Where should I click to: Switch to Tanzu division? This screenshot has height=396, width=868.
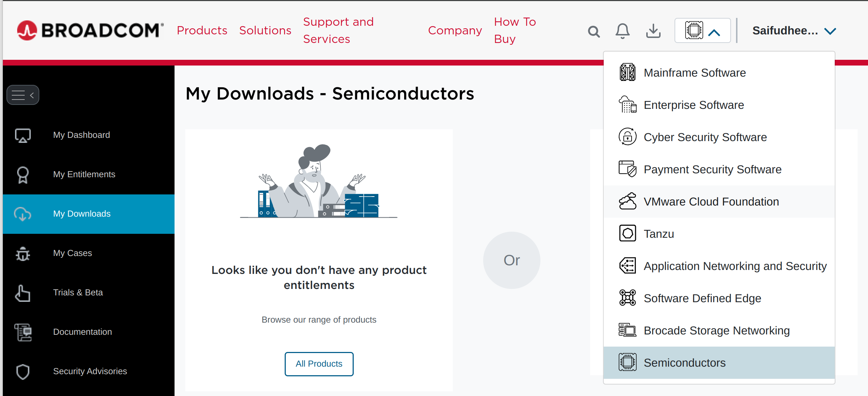[658, 233]
